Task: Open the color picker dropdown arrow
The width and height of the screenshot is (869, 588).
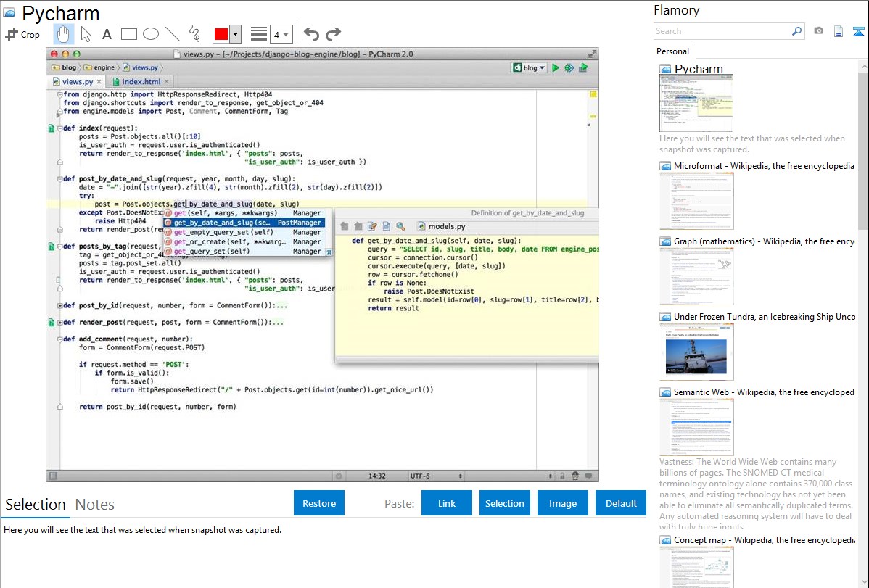Action: [236, 34]
